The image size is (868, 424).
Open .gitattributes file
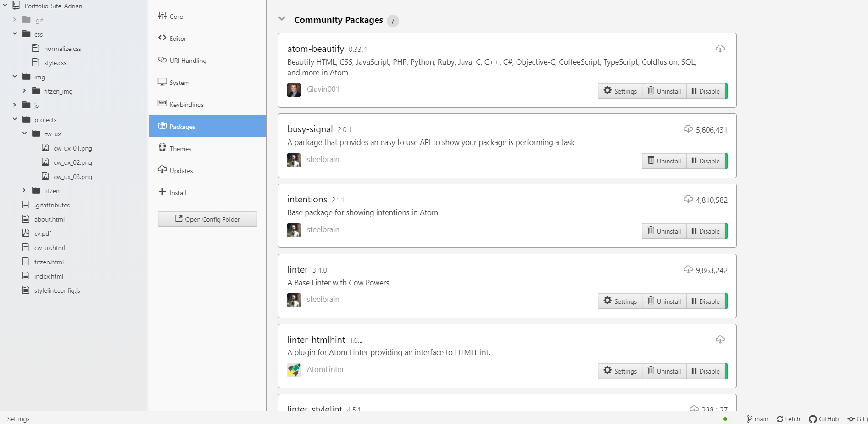[52, 205]
